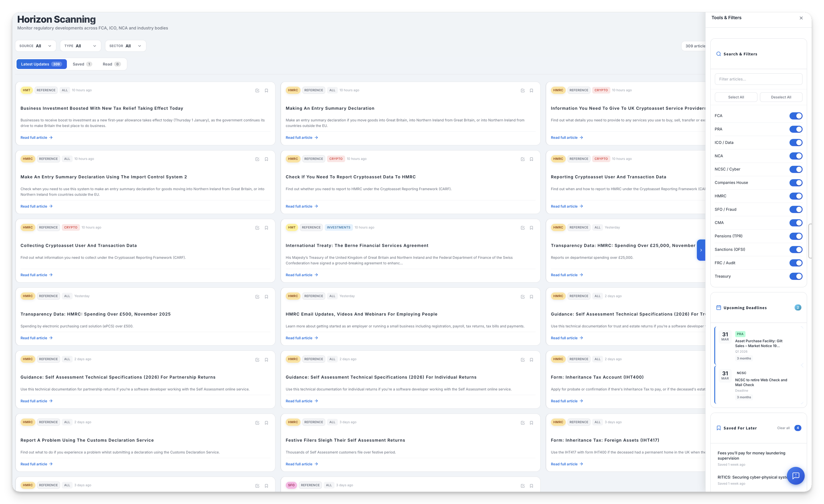Mark Collecting Cryptoasset User Data article as read

257,228
